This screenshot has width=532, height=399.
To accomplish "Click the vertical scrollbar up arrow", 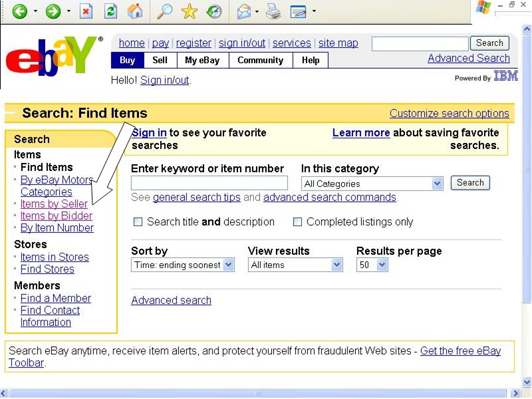I will click(x=527, y=29).
